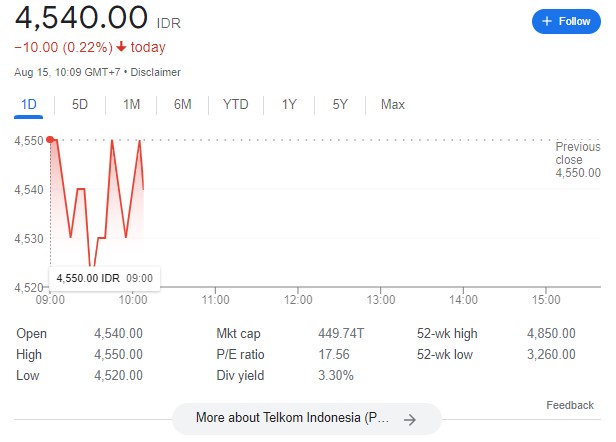Click the Feedback link

pos(570,405)
